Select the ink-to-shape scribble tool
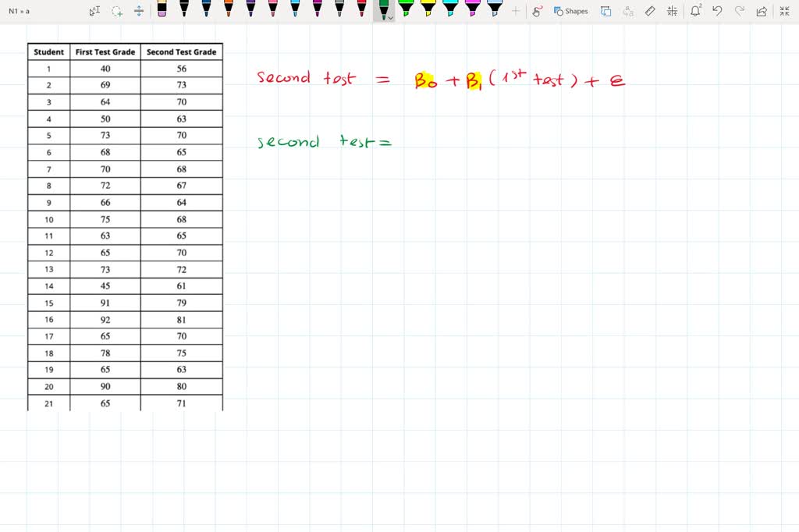This screenshot has width=799, height=532. (538, 12)
